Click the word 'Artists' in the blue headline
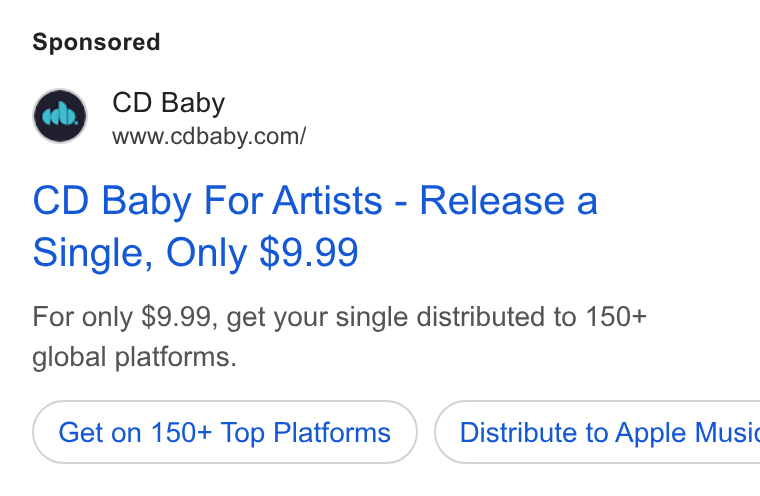The width and height of the screenshot is (760, 496). pos(327,201)
